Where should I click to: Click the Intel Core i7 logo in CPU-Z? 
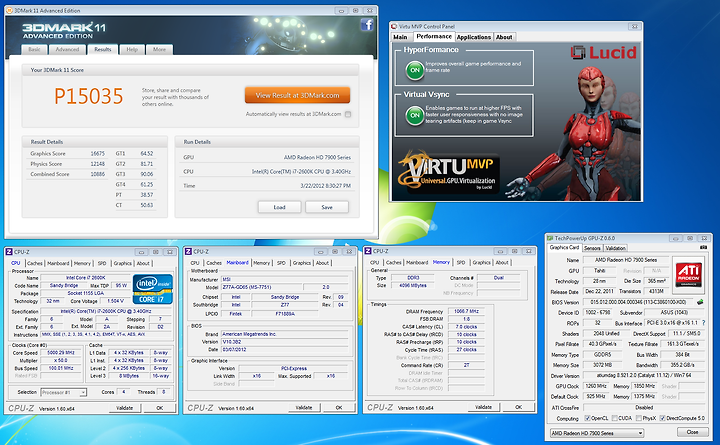click(152, 289)
